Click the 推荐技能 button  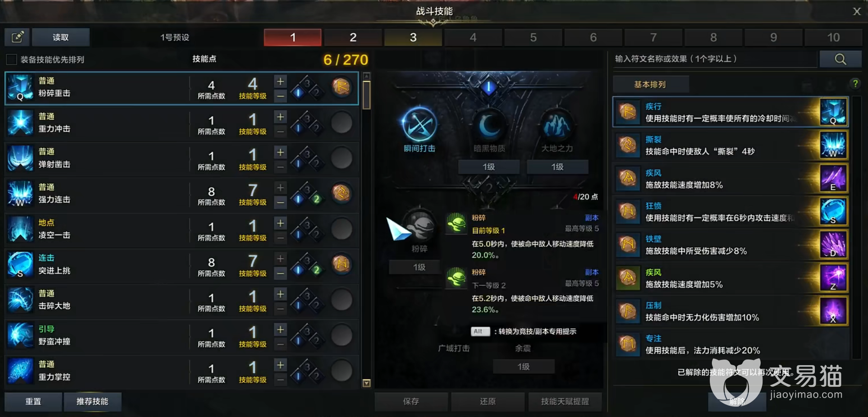tap(93, 401)
